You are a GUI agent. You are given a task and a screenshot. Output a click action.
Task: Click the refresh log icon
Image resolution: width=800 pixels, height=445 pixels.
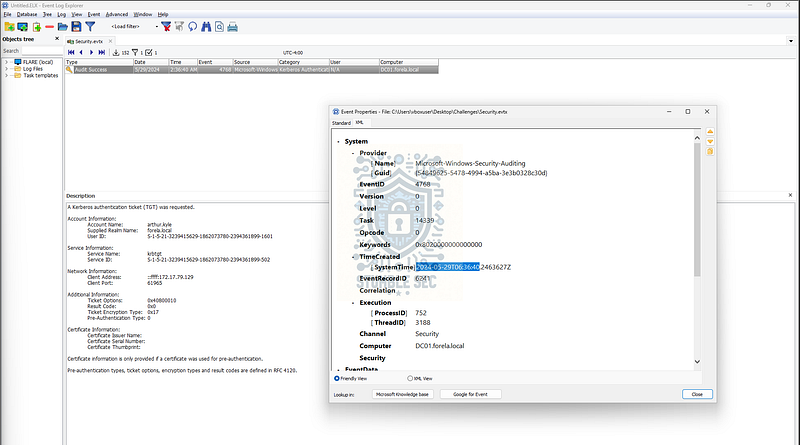click(192, 27)
